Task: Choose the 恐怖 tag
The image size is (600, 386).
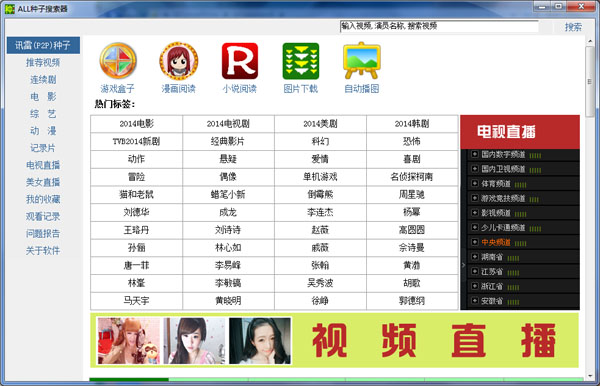Action: point(412,141)
